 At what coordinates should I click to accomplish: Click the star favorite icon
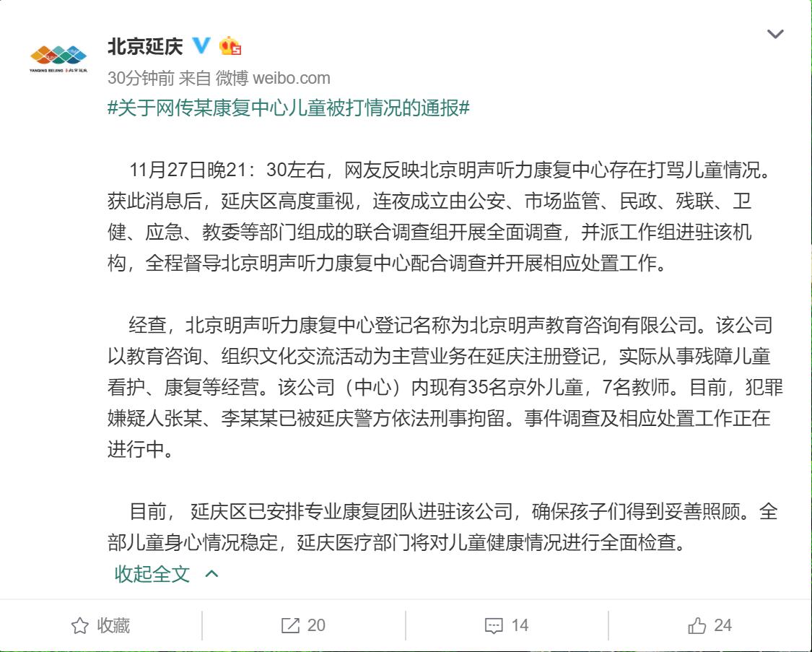click(79, 625)
